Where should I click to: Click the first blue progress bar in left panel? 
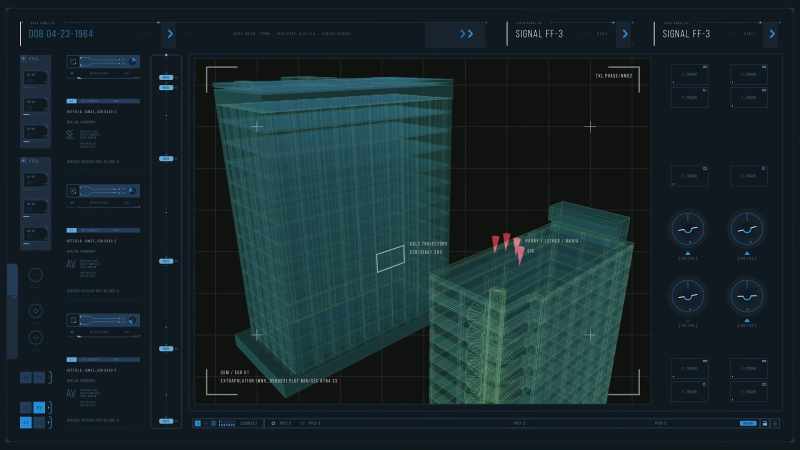click(104, 101)
